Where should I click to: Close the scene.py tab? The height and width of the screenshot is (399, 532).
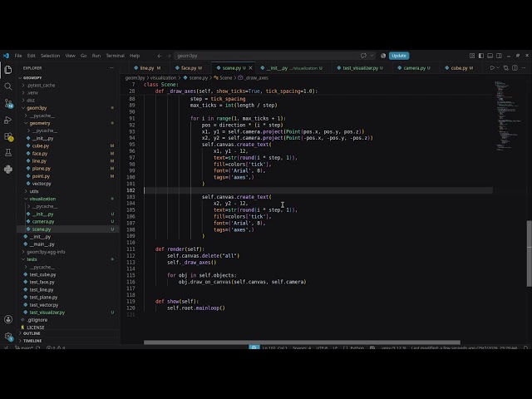point(250,68)
